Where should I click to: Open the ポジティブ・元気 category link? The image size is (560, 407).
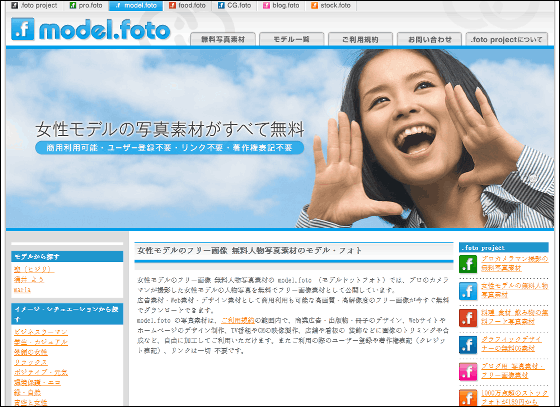pos(41,372)
